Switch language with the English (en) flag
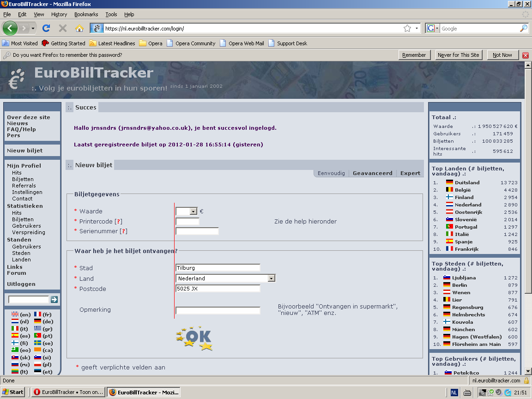 tap(15, 314)
